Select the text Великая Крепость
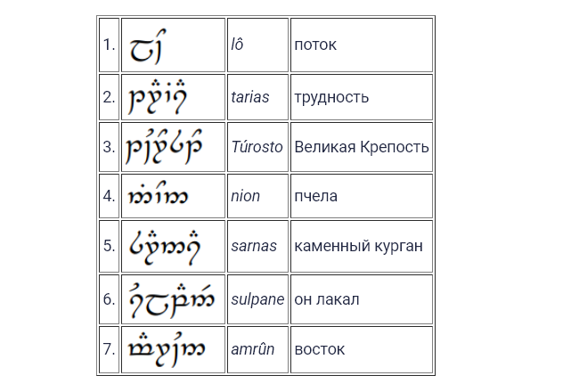Image resolution: width=571 pixels, height=392 pixels. point(362,147)
